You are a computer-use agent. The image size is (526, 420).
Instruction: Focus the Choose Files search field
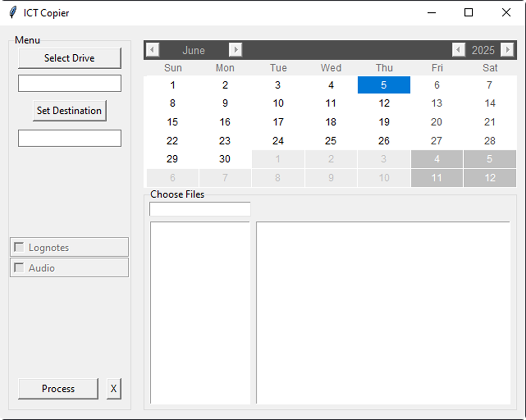coord(200,209)
